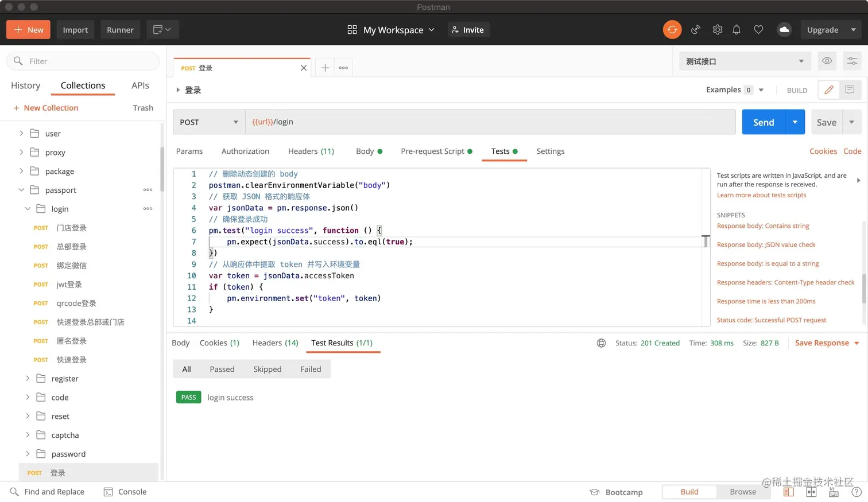Insert Status code Successful POST snippet
The width and height of the screenshot is (868, 502).
point(771,320)
